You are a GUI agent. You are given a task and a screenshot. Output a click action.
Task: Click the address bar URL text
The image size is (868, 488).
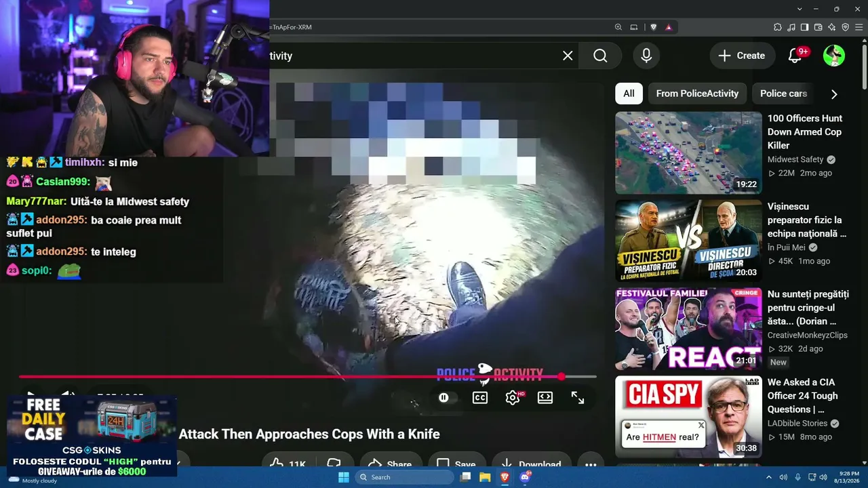[x=292, y=27]
